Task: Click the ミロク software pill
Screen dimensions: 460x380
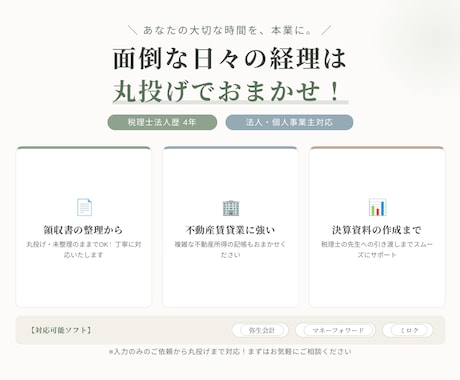Action: coord(408,330)
